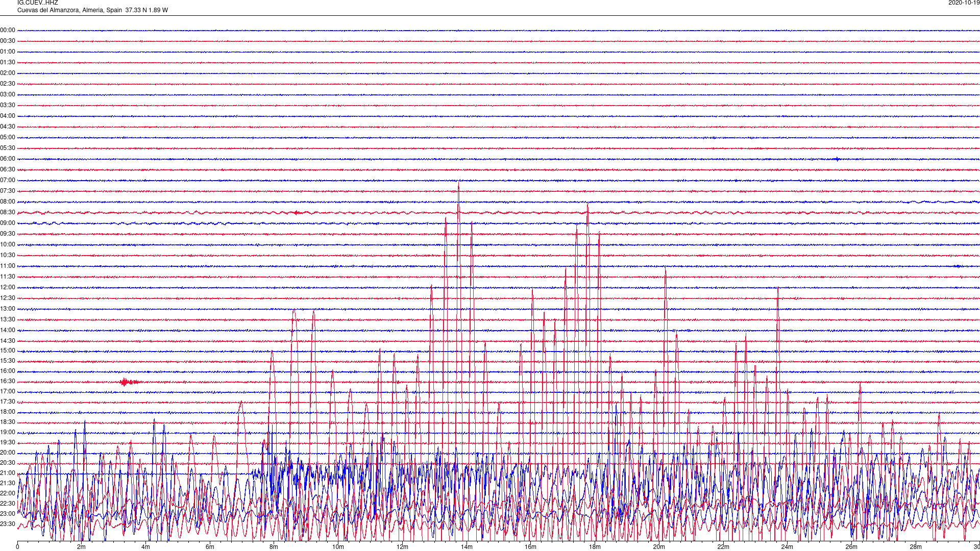Select the 23:30 time label

click(x=8, y=524)
